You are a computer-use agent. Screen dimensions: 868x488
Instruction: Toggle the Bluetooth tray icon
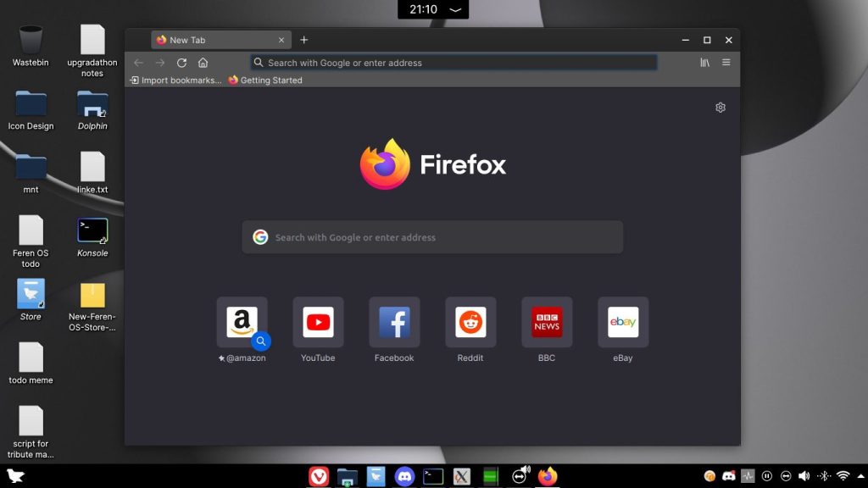pyautogui.click(x=823, y=476)
